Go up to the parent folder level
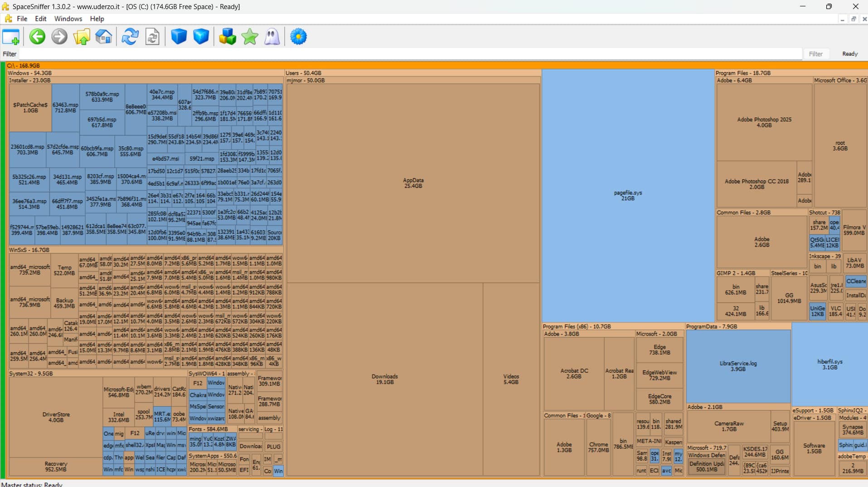 point(82,37)
